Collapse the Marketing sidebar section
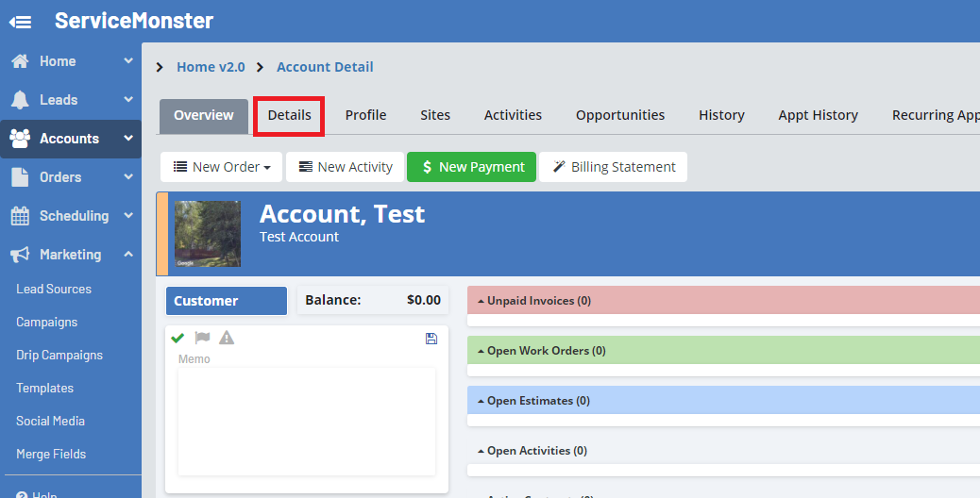The height and width of the screenshot is (498, 980). coord(128,255)
